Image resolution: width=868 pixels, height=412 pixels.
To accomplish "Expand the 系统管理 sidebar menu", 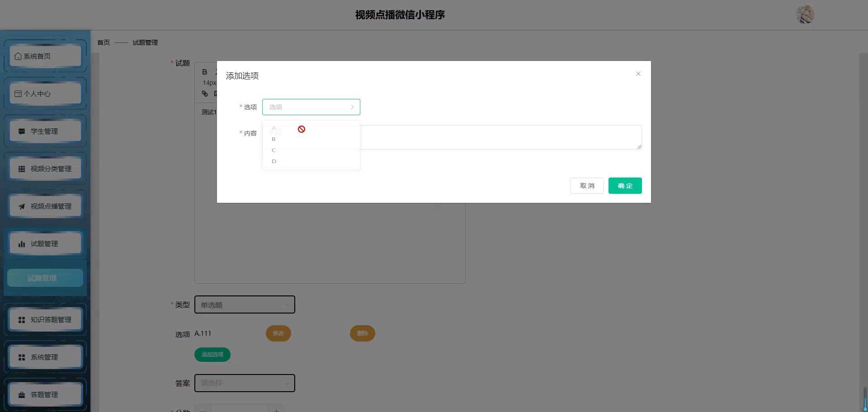I will pos(45,357).
